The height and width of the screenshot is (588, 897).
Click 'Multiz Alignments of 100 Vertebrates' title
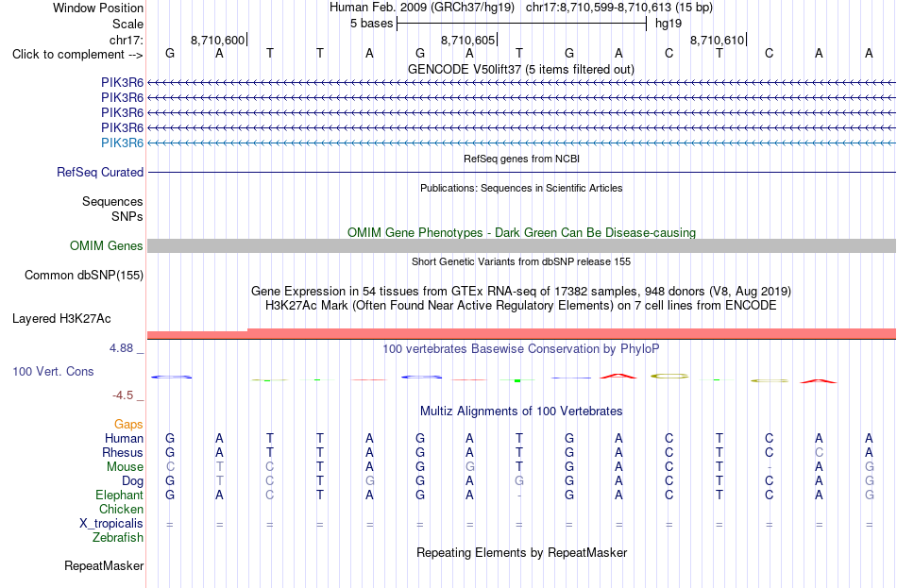point(521,412)
